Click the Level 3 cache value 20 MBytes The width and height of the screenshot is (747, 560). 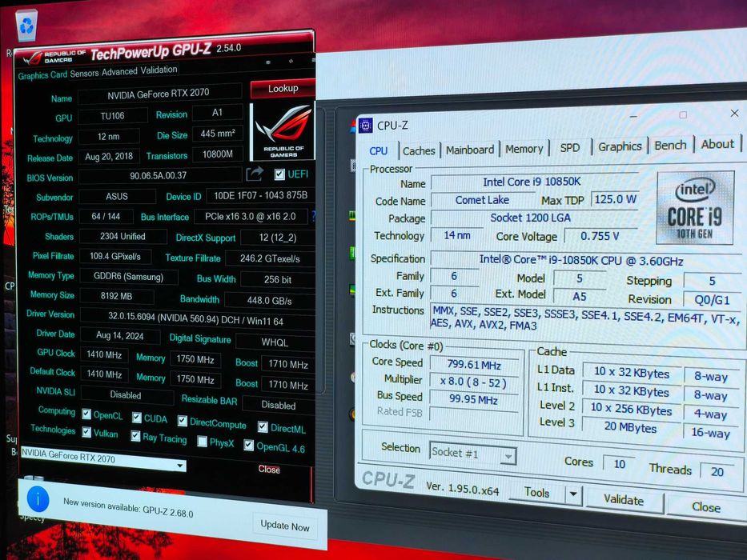(x=631, y=427)
